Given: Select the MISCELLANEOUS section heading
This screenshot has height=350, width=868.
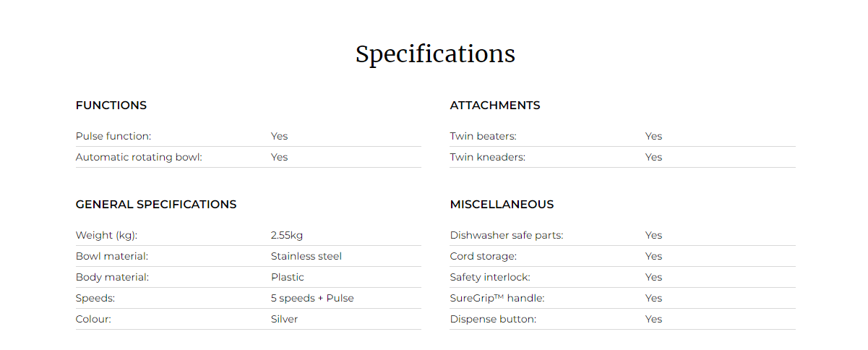Looking at the screenshot, I should (x=502, y=205).
